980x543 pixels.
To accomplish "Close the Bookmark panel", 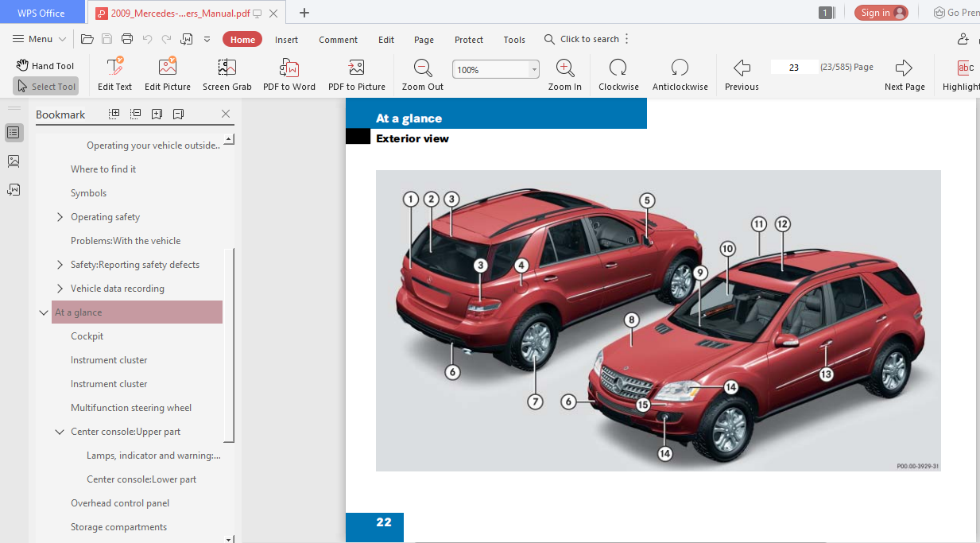I will [x=226, y=114].
